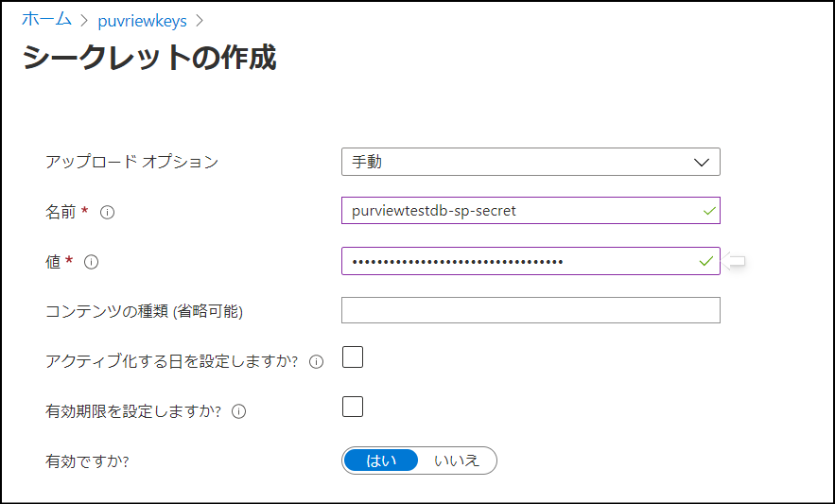Click the 名前 field containing purviewtestdb-sp-secret
The width and height of the screenshot is (835, 504).
531,211
